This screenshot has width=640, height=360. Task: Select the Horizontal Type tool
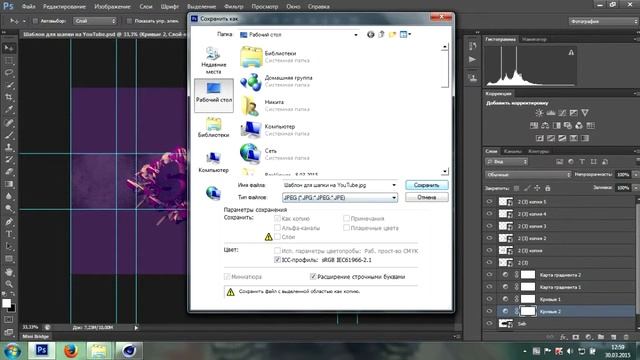(9, 234)
